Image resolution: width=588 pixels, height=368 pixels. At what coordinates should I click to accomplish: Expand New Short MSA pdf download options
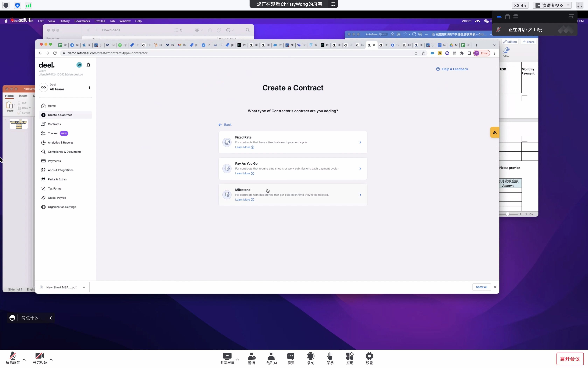84,287
